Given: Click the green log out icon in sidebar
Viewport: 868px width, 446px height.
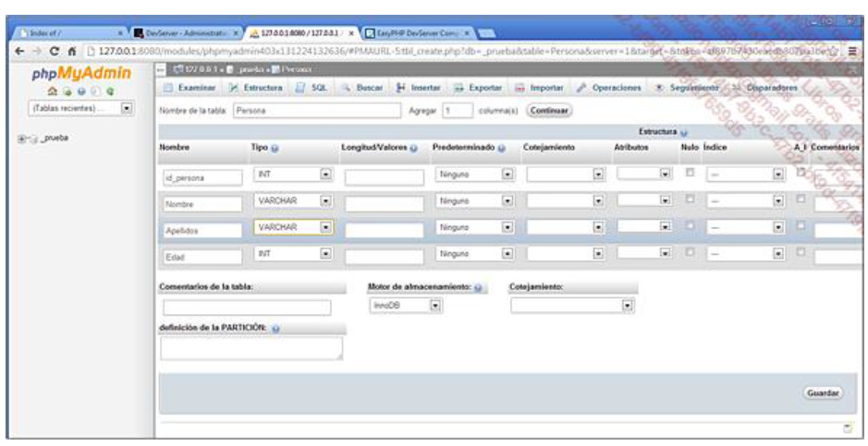Looking at the screenshot, I should tap(67, 91).
